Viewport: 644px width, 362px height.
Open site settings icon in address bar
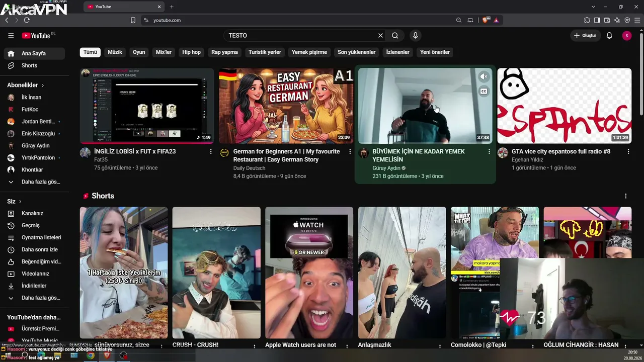point(146,20)
